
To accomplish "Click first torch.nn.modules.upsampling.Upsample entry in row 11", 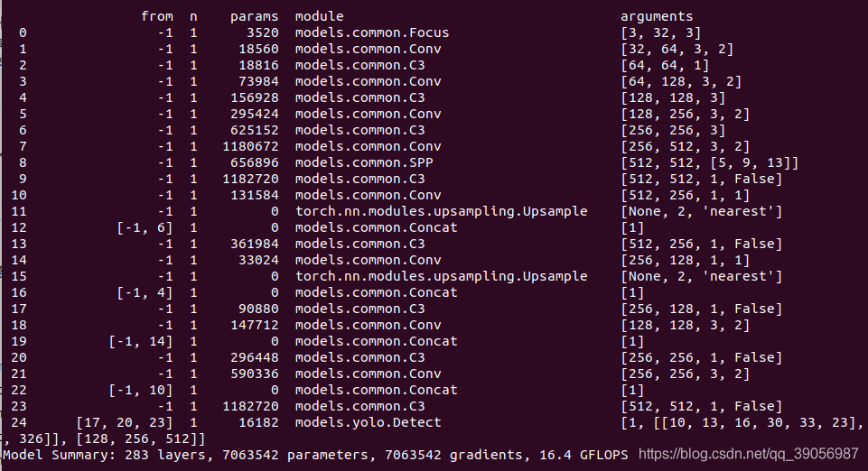I will [x=441, y=211].
